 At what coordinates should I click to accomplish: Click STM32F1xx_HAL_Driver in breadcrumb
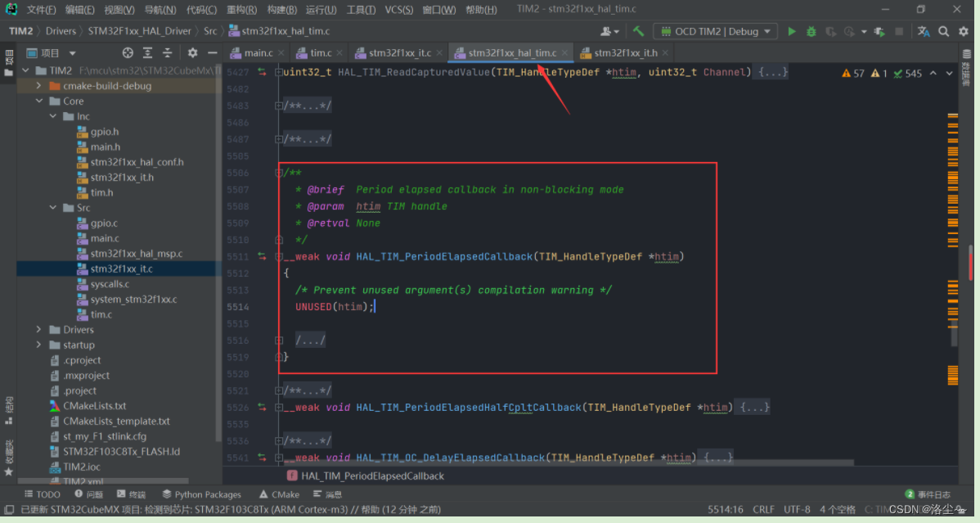coord(139,30)
